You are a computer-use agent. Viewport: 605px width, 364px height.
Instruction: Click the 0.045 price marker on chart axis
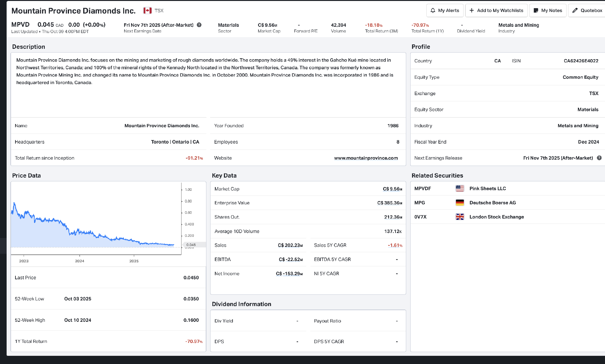click(x=191, y=245)
